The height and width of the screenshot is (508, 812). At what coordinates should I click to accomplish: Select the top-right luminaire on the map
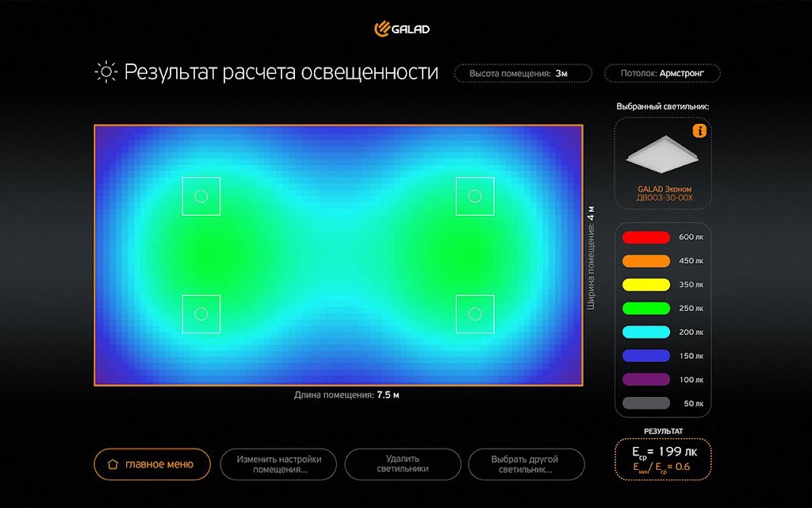point(475,196)
